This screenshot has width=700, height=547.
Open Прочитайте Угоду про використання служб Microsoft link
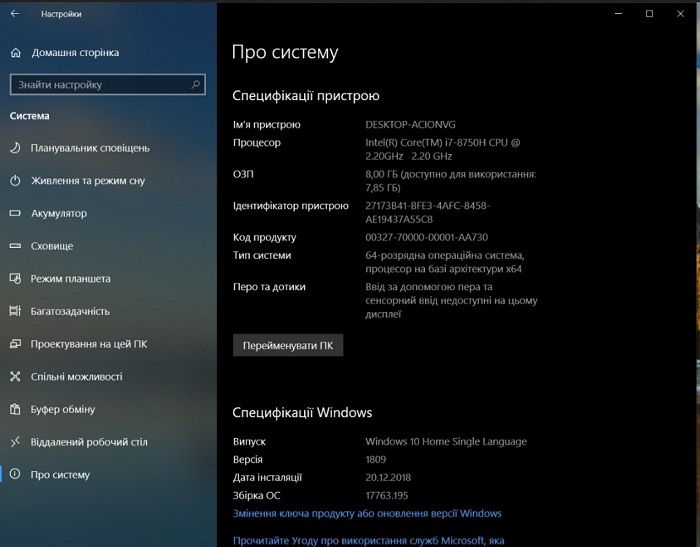[369, 540]
